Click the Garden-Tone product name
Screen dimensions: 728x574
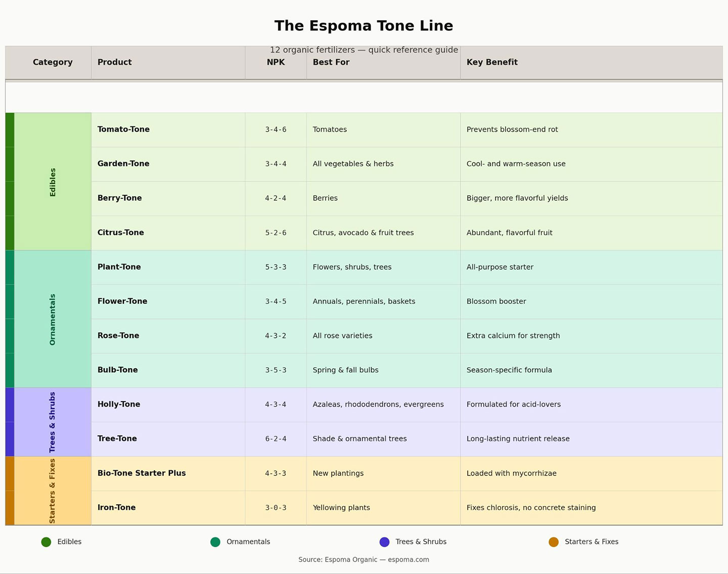point(123,164)
